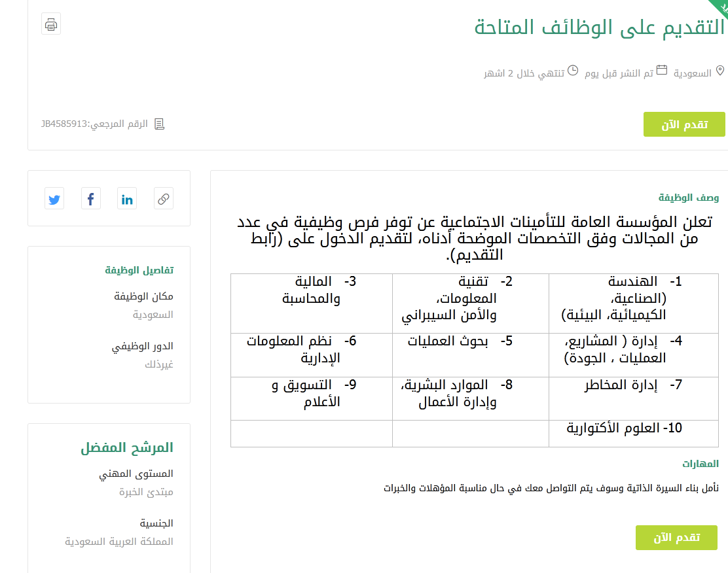The height and width of the screenshot is (573, 728).
Task: Click المهارات section heading
Action: point(700,464)
